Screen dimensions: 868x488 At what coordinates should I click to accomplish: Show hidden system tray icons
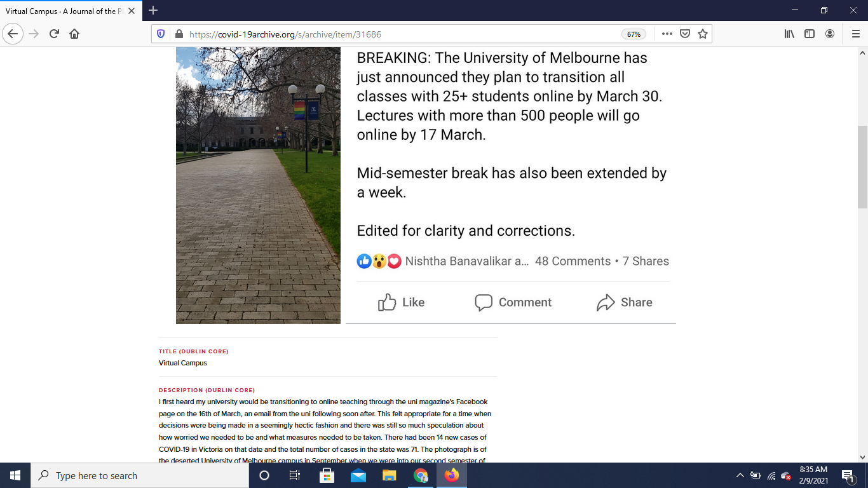point(740,475)
